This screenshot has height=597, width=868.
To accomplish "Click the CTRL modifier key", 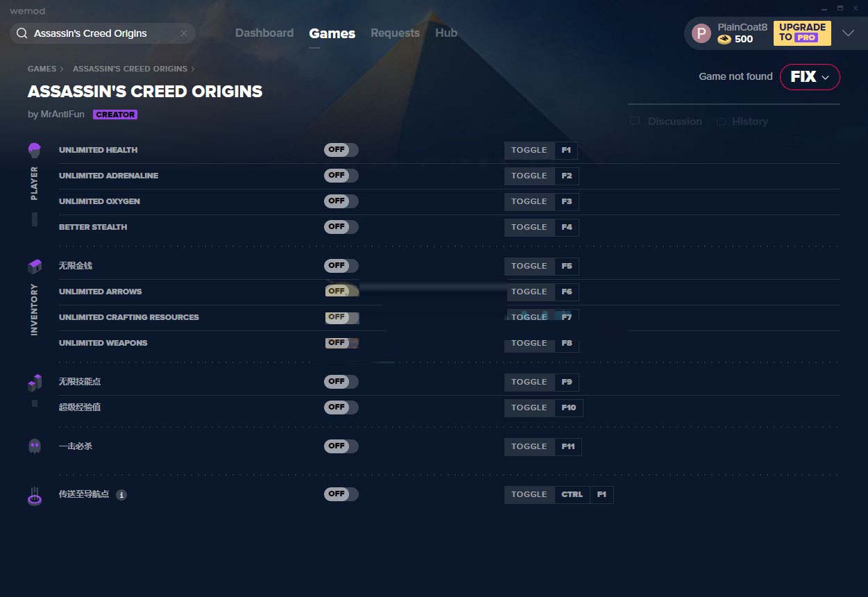I will pos(572,494).
